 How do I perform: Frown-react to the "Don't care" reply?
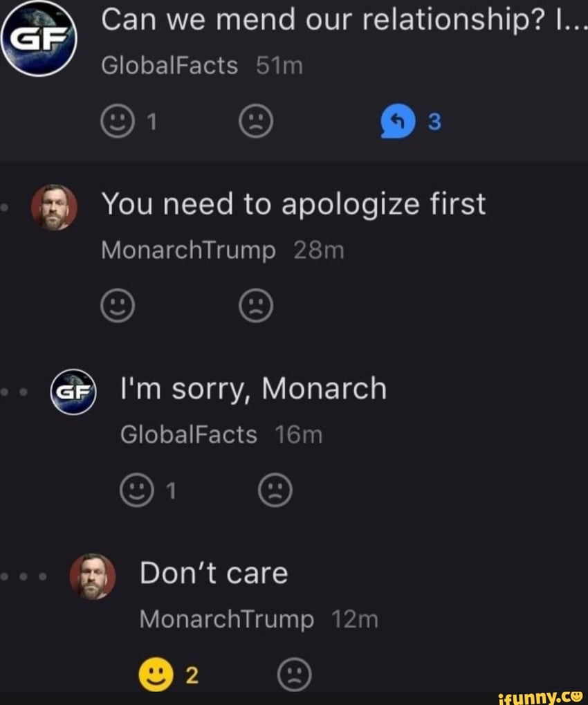click(295, 675)
